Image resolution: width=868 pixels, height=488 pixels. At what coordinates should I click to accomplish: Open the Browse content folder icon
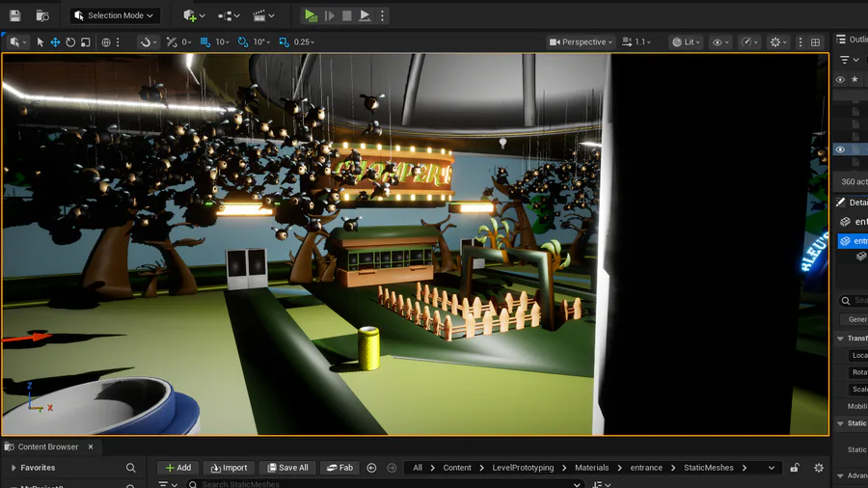point(42,15)
